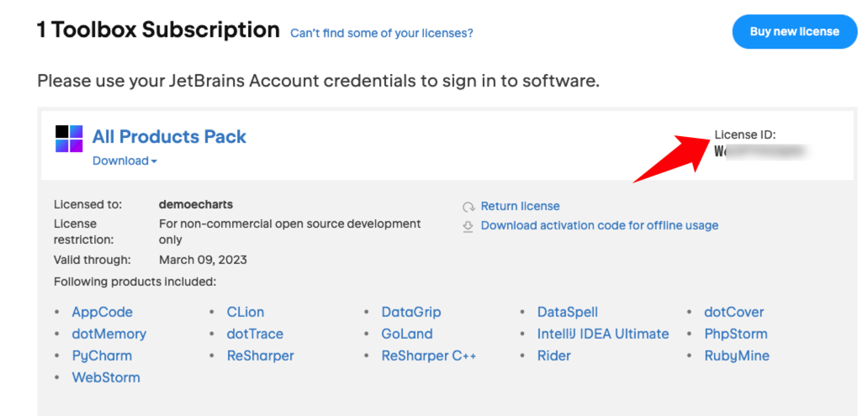Click the "Valid through:" label
The width and height of the screenshot is (868, 416).
pyautogui.click(x=93, y=260)
